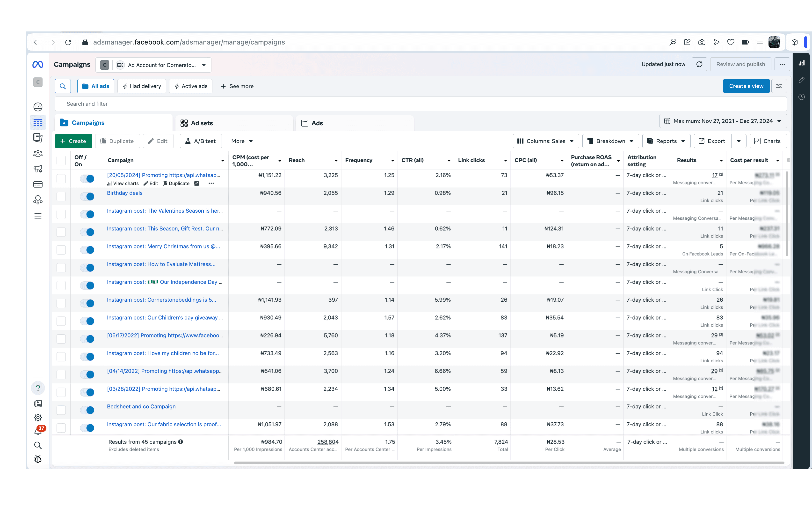Open the Export options arrow dropdown
Screen dimensions: 812x508
click(739, 141)
